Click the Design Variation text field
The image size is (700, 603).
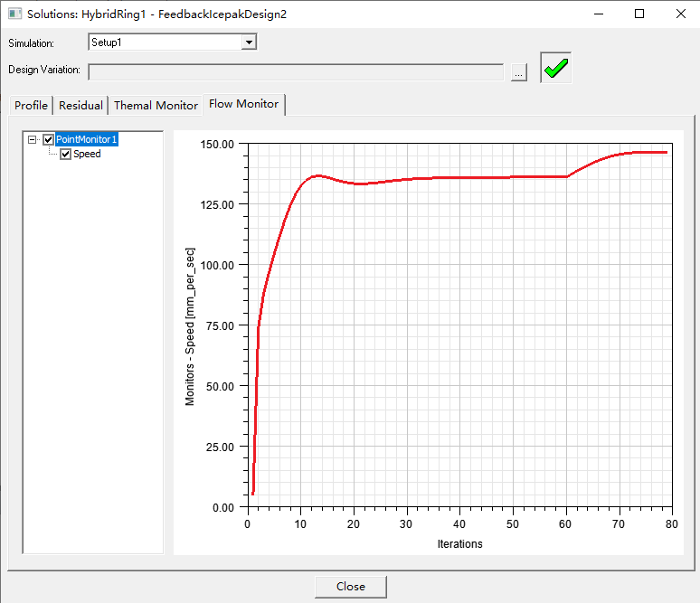tap(296, 71)
